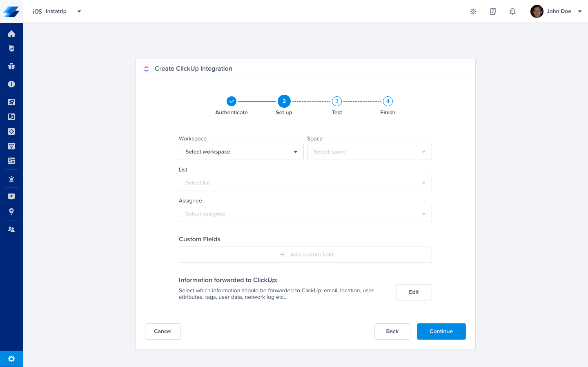Click the Custom Fields heading

(200, 239)
